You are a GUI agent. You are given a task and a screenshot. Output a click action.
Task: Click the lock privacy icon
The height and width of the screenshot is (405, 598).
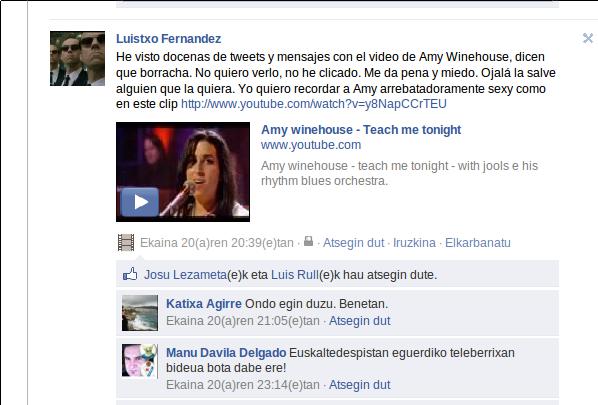click(308, 241)
